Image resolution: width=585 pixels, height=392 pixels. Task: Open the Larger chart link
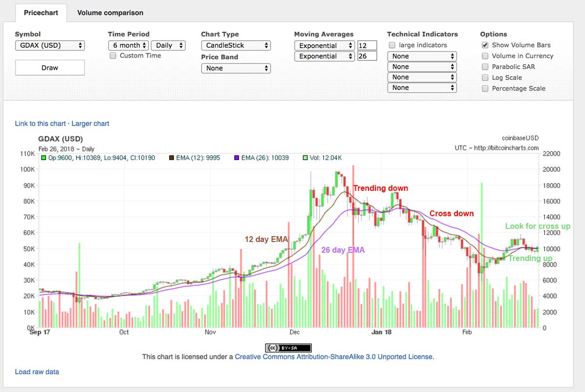[x=90, y=123]
